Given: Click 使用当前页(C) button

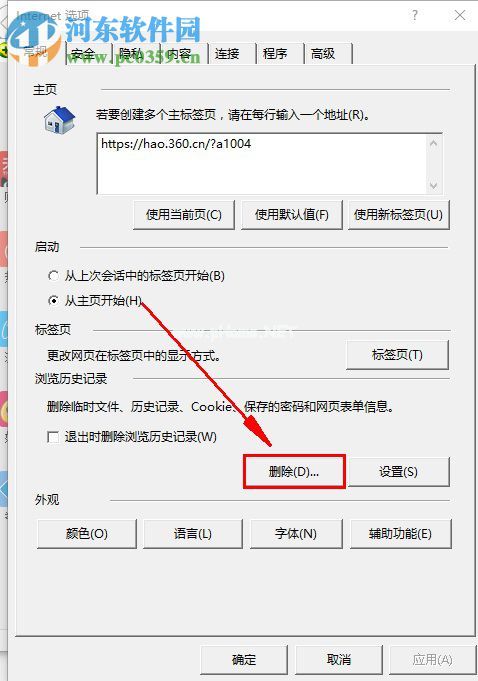Looking at the screenshot, I should 184,215.
